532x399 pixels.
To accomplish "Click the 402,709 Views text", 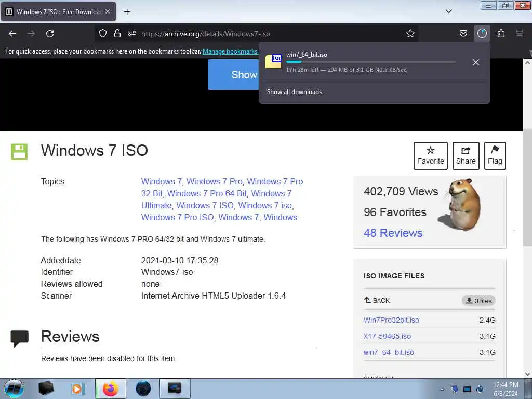I will tap(401, 191).
